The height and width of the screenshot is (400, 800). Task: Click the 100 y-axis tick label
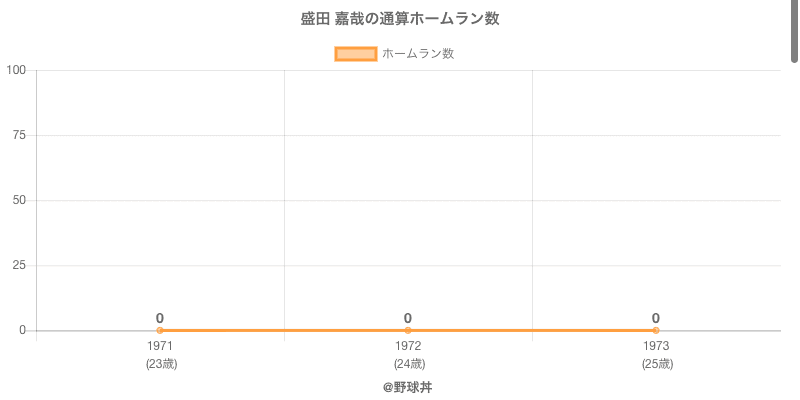(16, 70)
